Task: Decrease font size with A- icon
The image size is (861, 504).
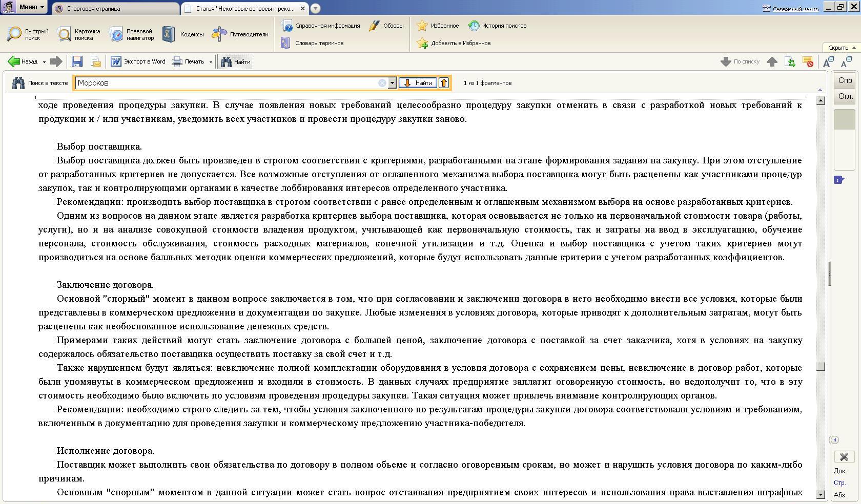Action: (846, 62)
